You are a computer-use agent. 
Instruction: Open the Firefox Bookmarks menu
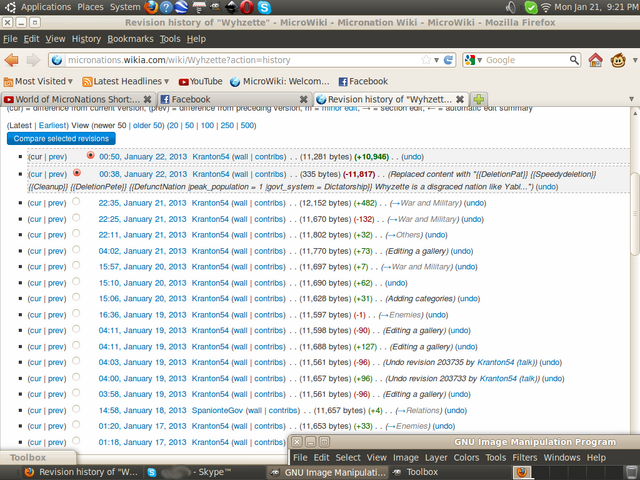coord(130,39)
